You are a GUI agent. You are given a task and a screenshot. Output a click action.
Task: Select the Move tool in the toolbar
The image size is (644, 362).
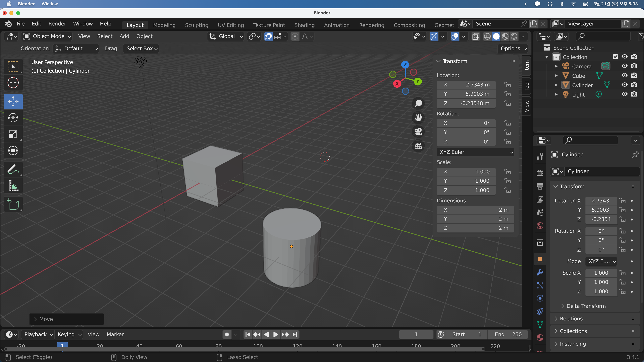click(x=13, y=101)
